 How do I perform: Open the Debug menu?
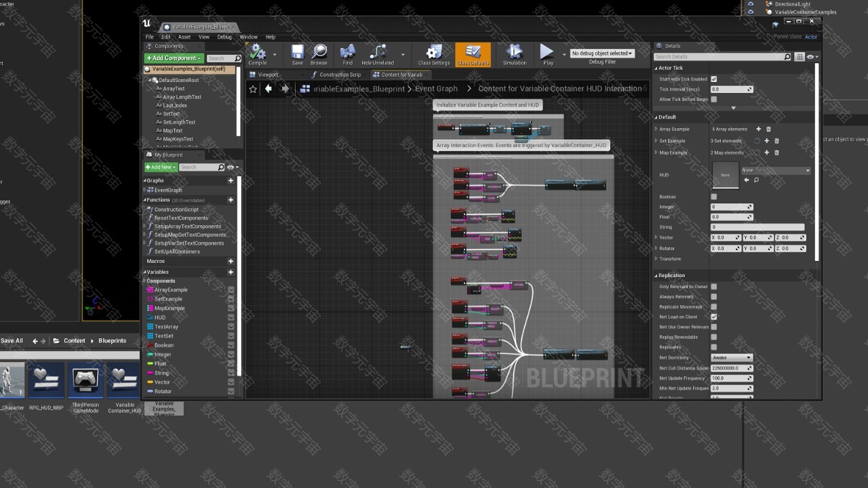tap(224, 37)
